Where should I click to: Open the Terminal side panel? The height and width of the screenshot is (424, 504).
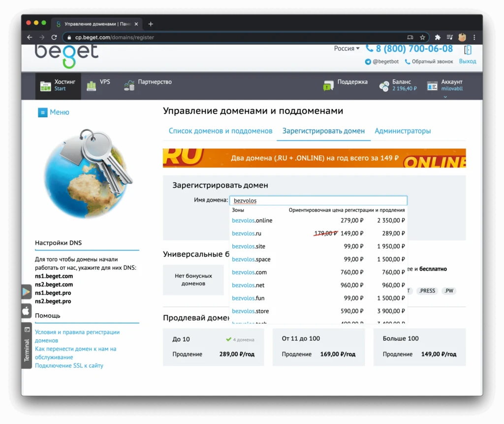point(27,346)
